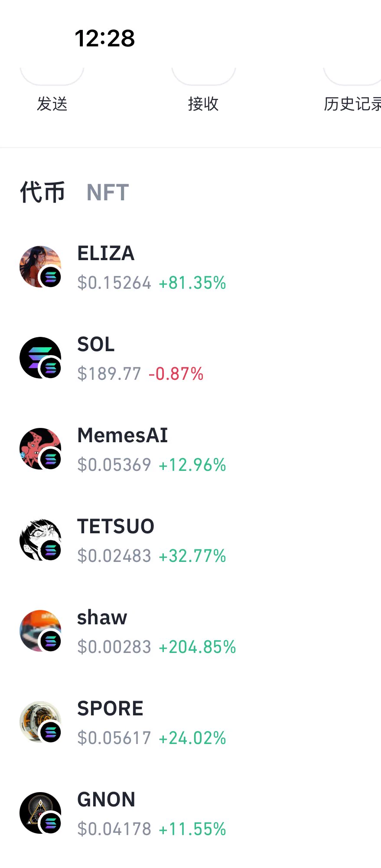Select the 代币 tokens tab
Image resolution: width=381 pixels, height=868 pixels.
pyautogui.click(x=42, y=192)
